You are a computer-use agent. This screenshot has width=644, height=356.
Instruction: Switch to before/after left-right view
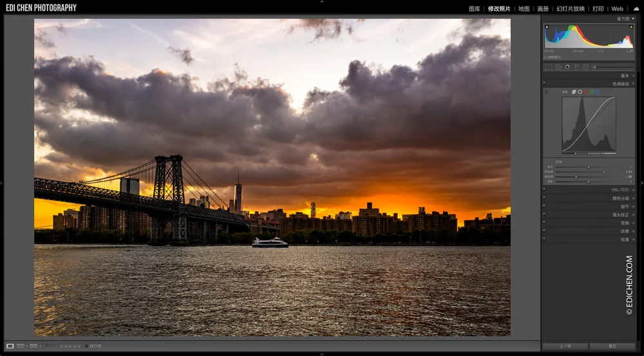point(21,346)
